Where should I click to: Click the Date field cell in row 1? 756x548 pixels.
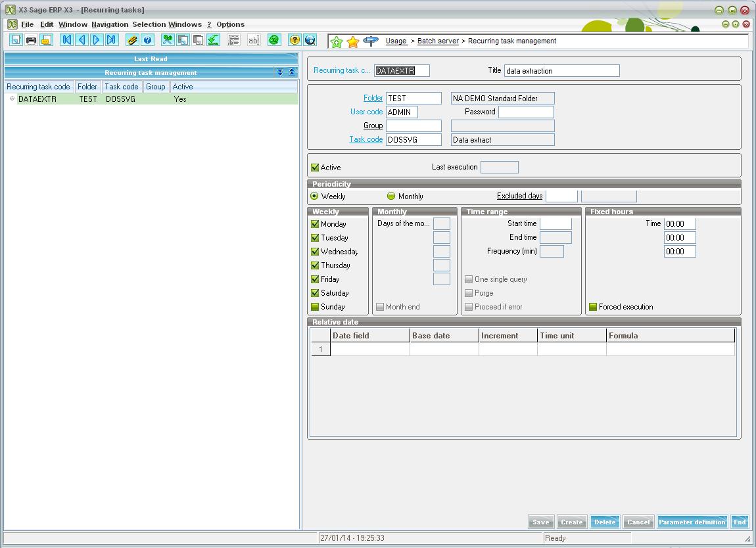(370, 350)
